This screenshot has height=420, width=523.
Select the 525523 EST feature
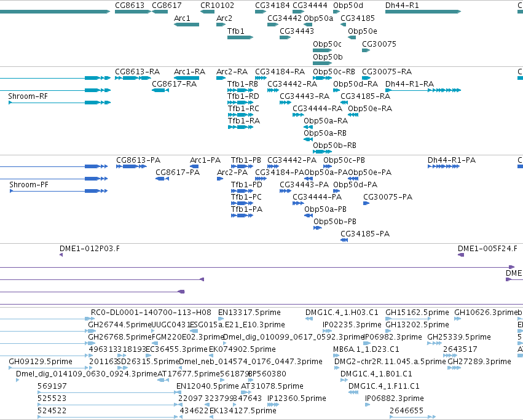coord(108,405)
